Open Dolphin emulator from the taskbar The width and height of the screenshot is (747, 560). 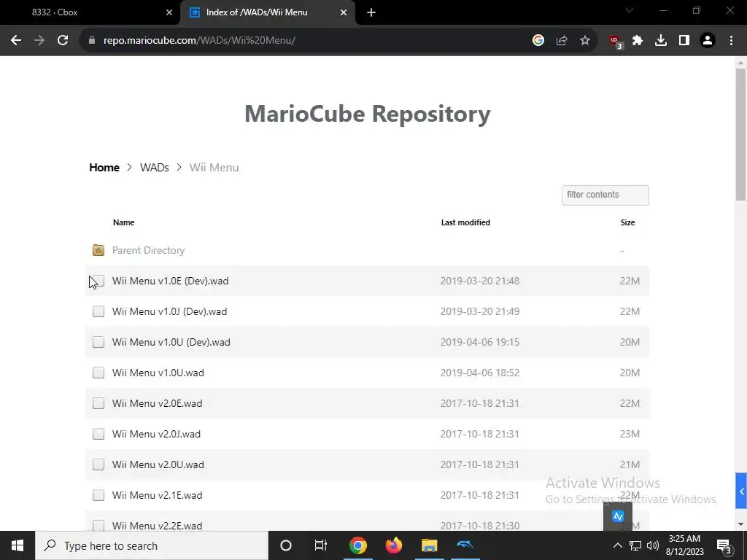465,545
